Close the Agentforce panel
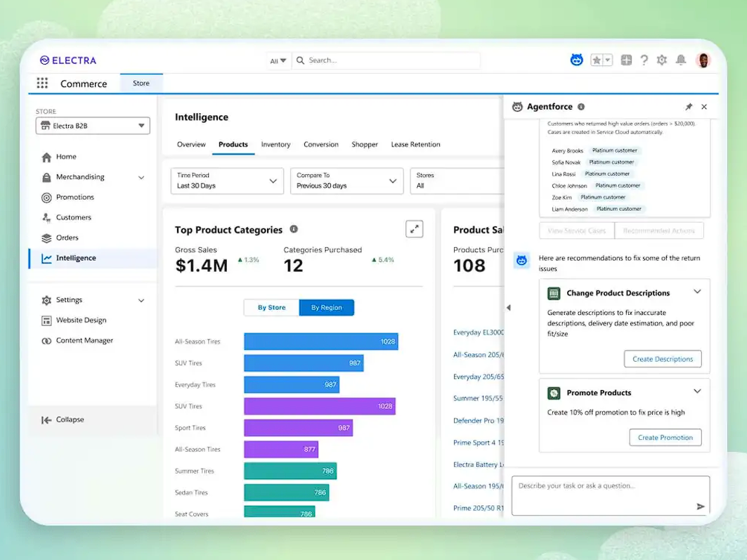This screenshot has width=747, height=560. tap(704, 107)
